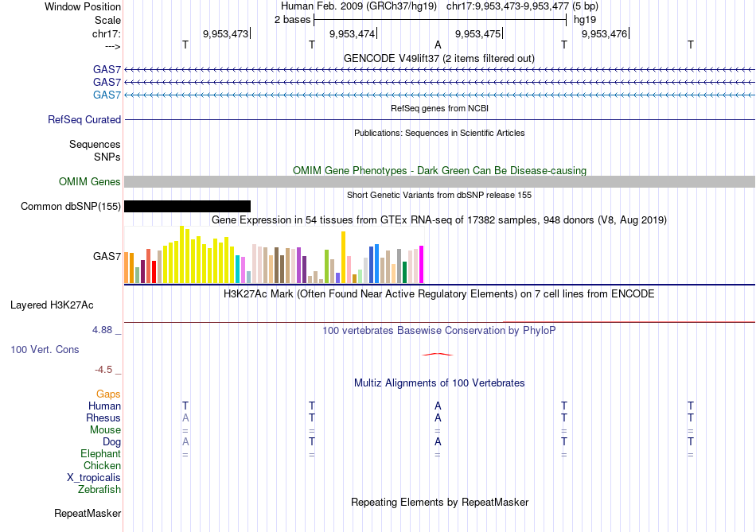Click the Common dbSNP(155) label
The height and width of the screenshot is (532, 756).
point(70,206)
